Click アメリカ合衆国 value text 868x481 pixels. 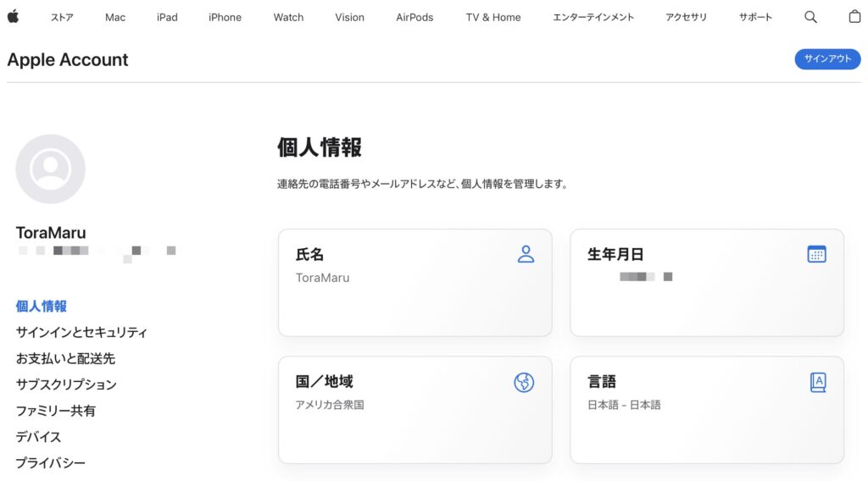[330, 405]
